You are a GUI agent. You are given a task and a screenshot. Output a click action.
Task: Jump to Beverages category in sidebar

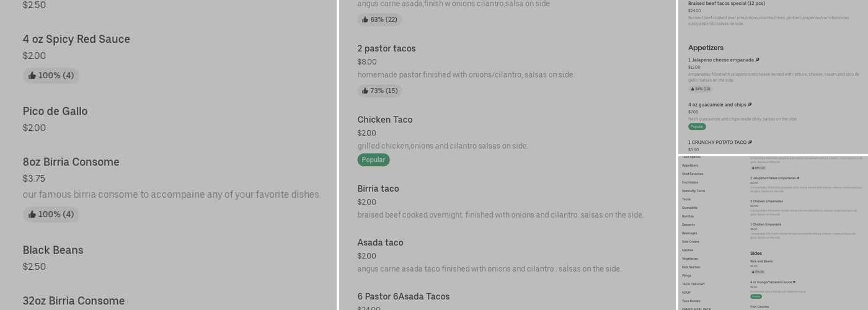coord(689,233)
